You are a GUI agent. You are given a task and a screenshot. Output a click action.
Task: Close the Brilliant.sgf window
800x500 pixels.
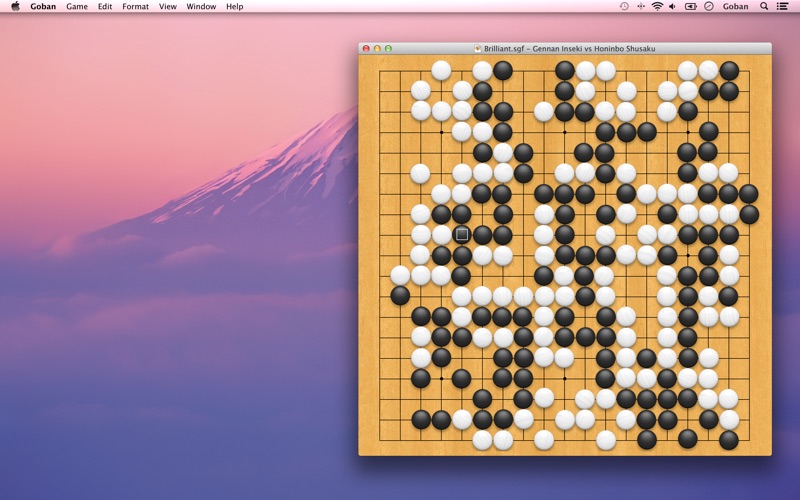pos(366,48)
